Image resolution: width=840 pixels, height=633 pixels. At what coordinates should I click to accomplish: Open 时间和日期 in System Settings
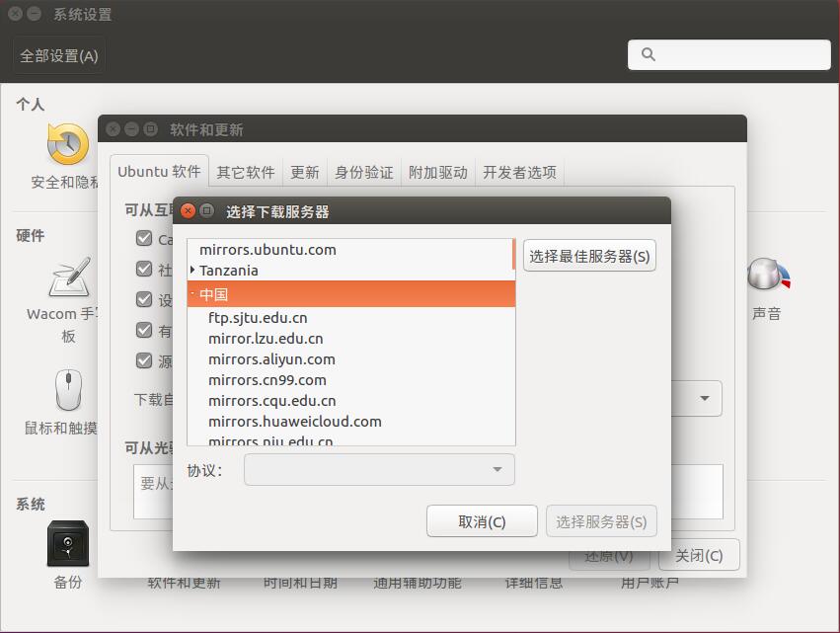pyautogui.click(x=300, y=583)
